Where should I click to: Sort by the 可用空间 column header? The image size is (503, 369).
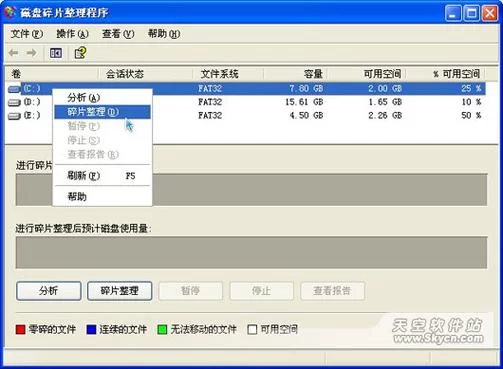click(x=366, y=74)
